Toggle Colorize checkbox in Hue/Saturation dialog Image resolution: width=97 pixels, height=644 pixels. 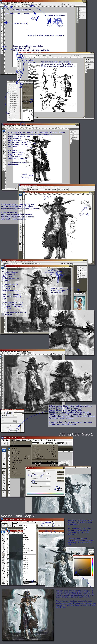tap(57, 489)
